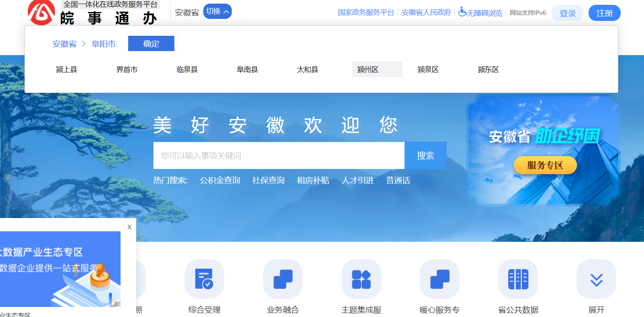Open the 综合受理 service icon

204,279
